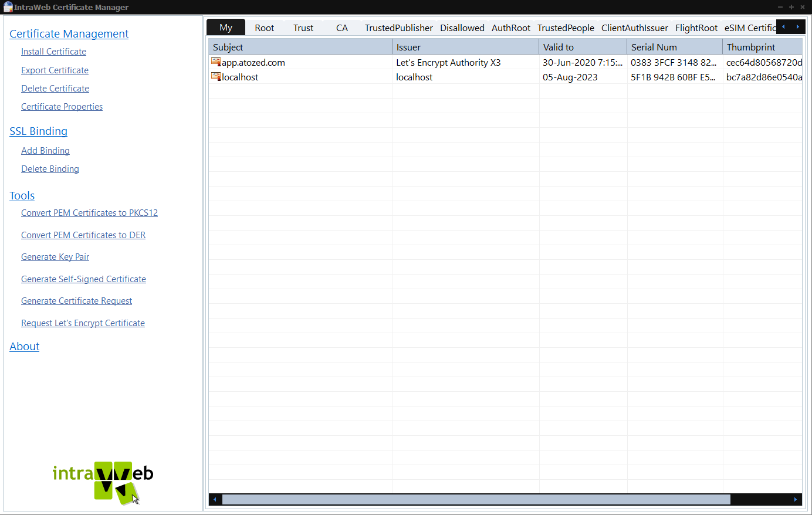Viewport: 812px width, 515px height.
Task: Sort by the Subject column header
Action: 300,47
